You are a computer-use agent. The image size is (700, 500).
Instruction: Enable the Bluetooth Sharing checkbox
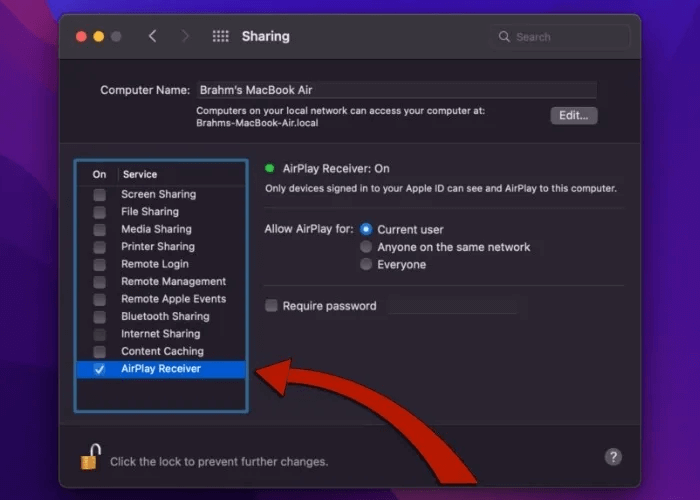click(x=100, y=317)
